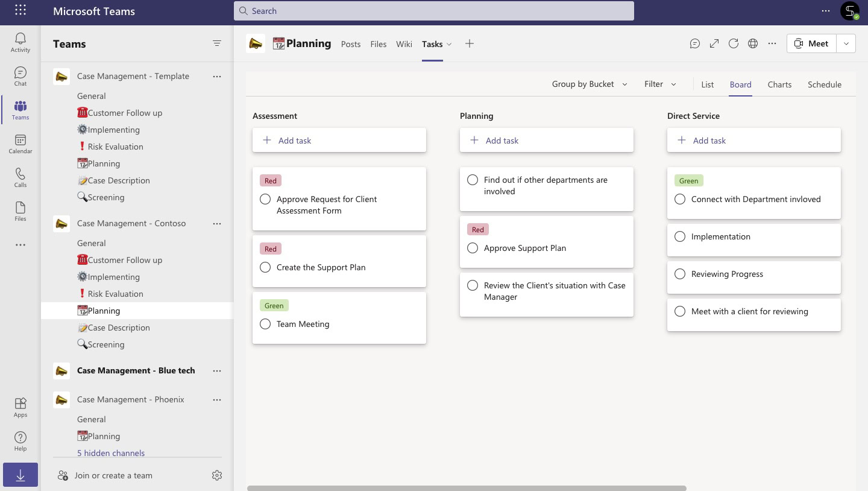Mark Reviewing Progress task complete

point(680,274)
